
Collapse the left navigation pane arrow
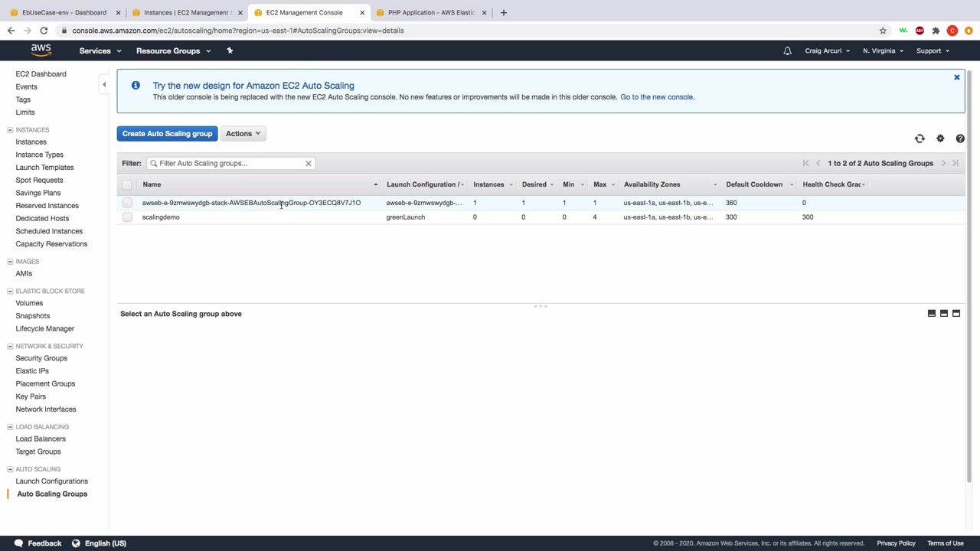[x=104, y=84]
